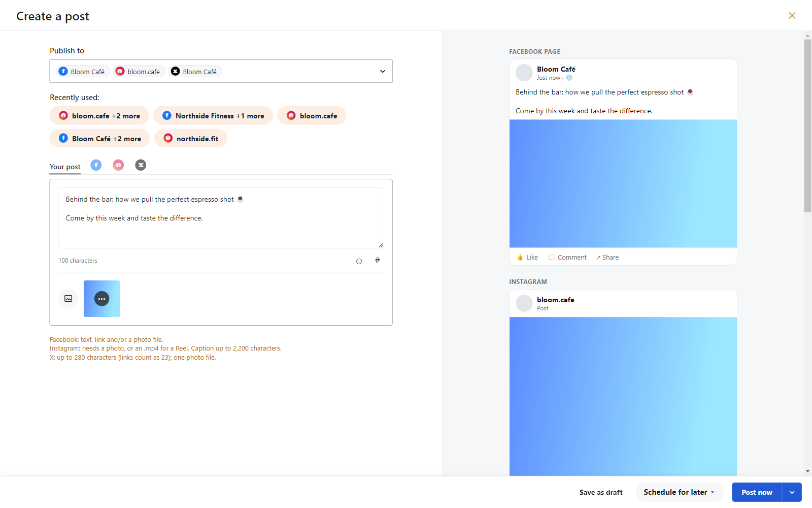Click the Facebook Bloom Café account chip
This screenshot has height=508, width=812.
(82, 72)
